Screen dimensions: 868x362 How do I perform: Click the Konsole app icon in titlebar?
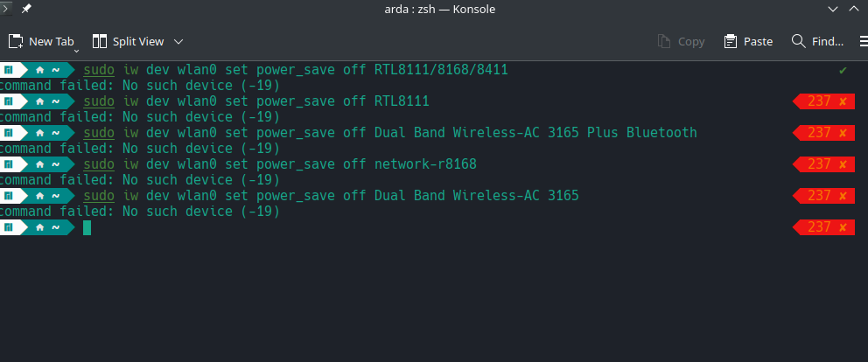coord(6,9)
